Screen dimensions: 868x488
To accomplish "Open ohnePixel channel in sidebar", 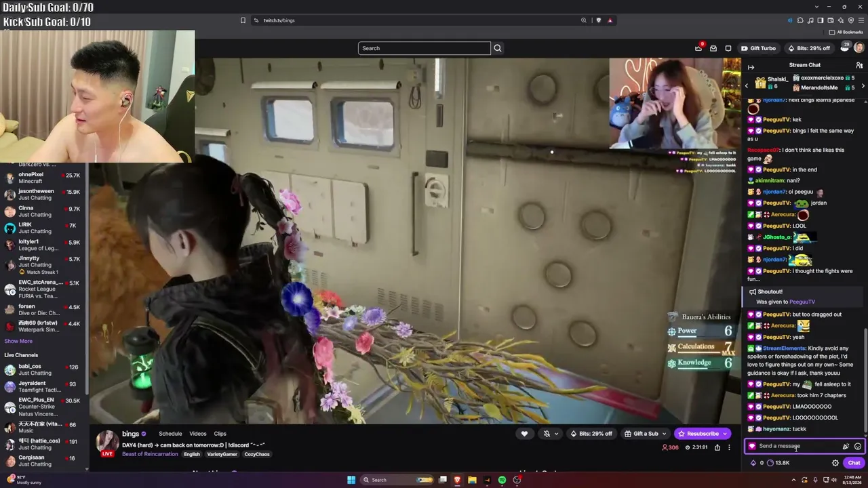I will click(44, 178).
